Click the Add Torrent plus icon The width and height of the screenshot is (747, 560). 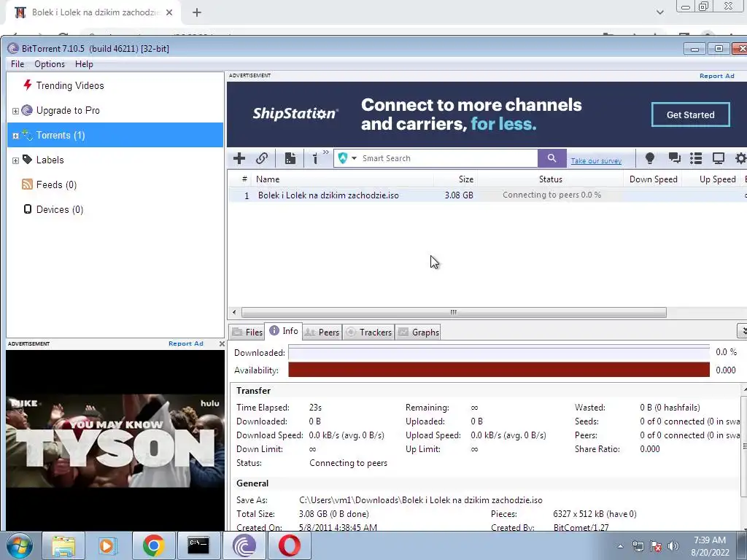click(x=239, y=158)
